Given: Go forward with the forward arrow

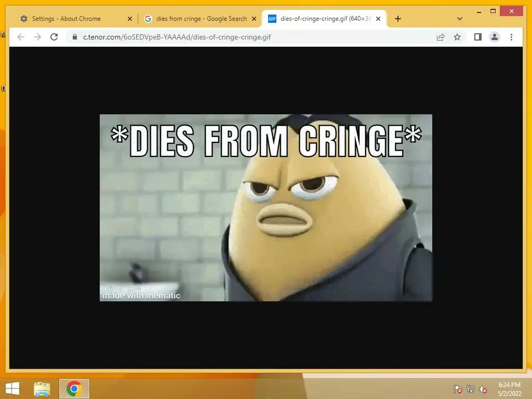Looking at the screenshot, I should coord(37,37).
